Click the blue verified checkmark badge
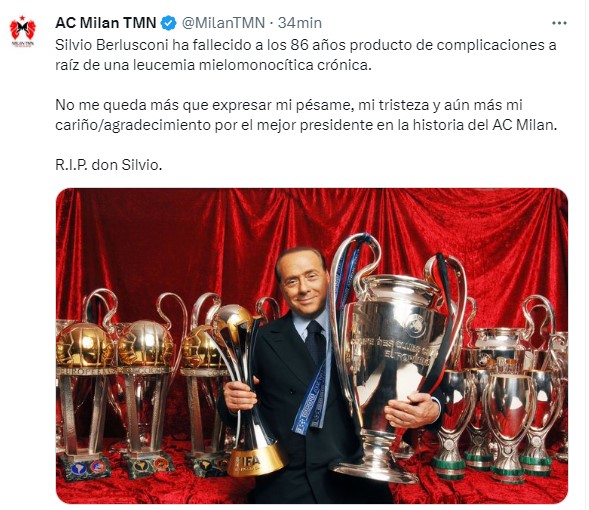Image resolution: width=589 pixels, height=510 pixels. 168,23
